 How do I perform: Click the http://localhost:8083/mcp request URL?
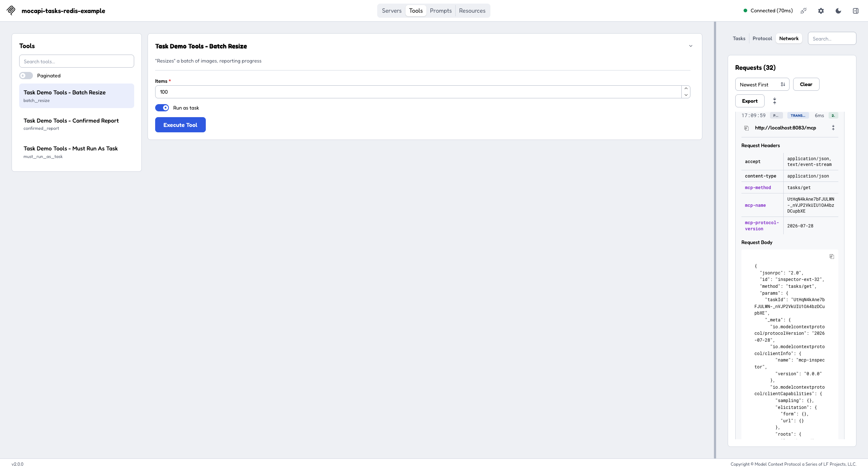[x=786, y=128]
